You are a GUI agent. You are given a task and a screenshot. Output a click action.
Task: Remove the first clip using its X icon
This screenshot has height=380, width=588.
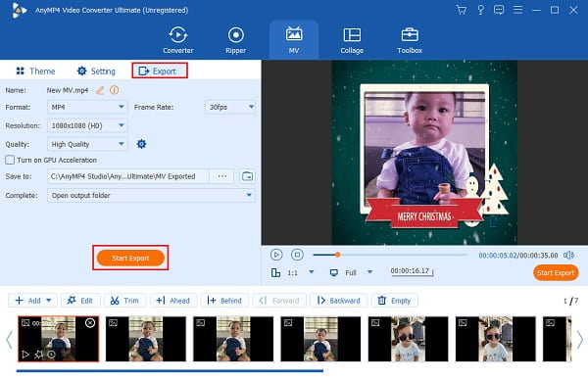(90, 322)
